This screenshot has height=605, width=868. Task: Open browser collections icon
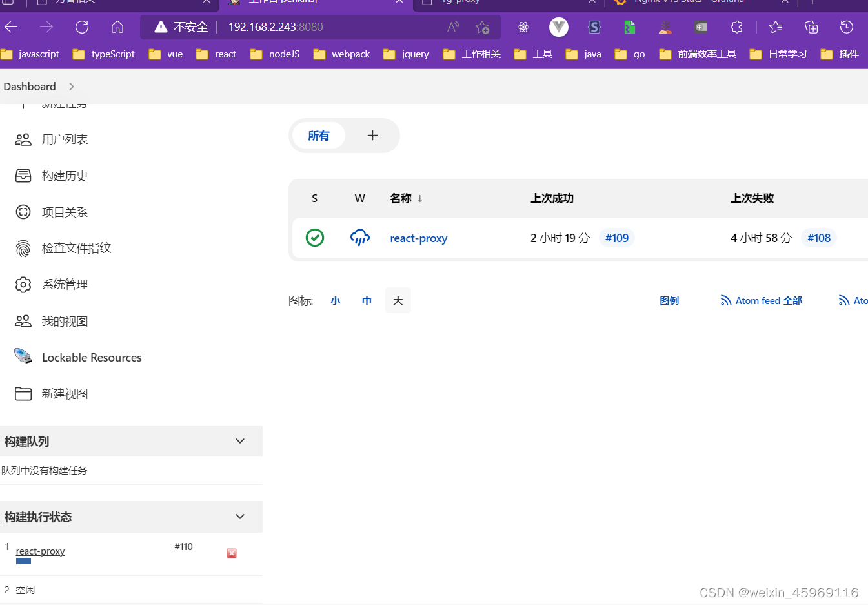click(811, 27)
